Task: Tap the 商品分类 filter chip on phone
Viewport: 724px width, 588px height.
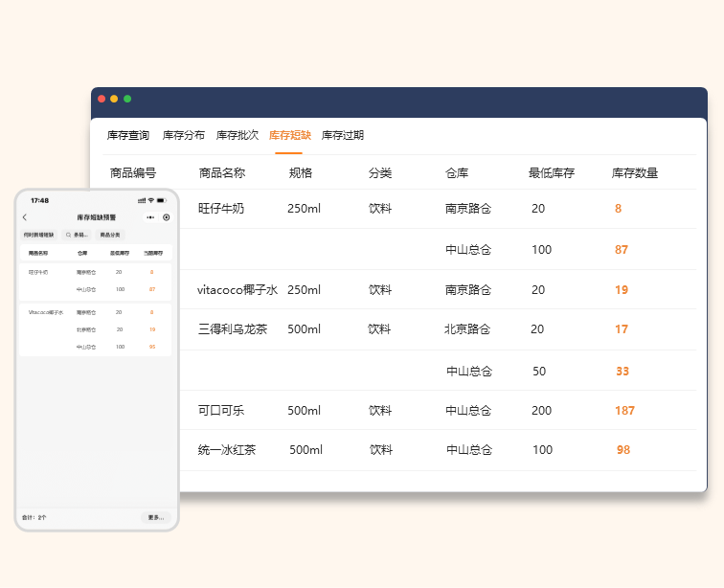Action: 110,235
